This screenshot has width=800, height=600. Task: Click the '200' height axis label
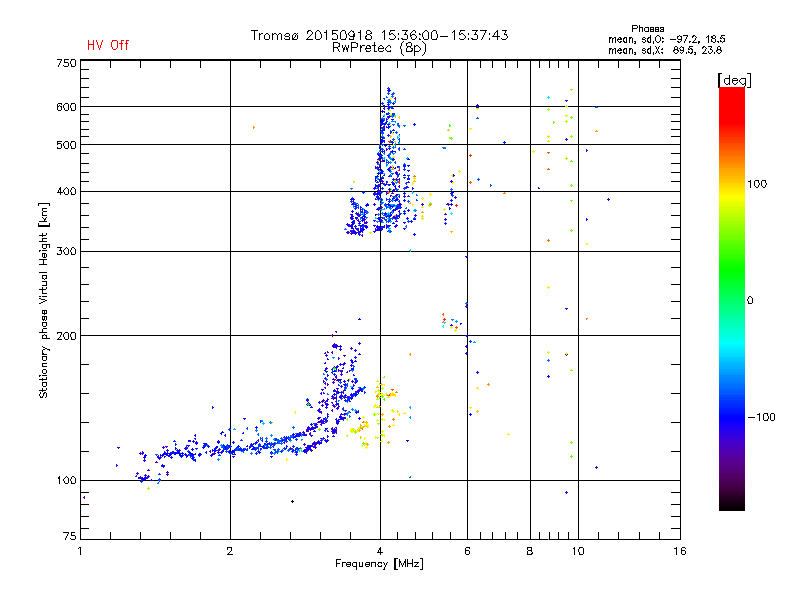pos(66,336)
